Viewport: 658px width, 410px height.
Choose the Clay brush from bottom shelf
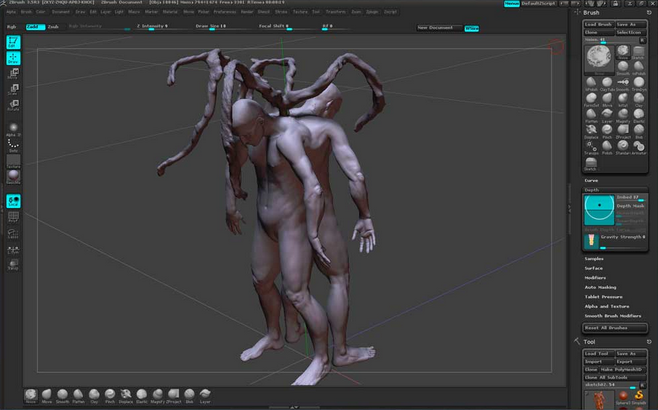[94, 395]
